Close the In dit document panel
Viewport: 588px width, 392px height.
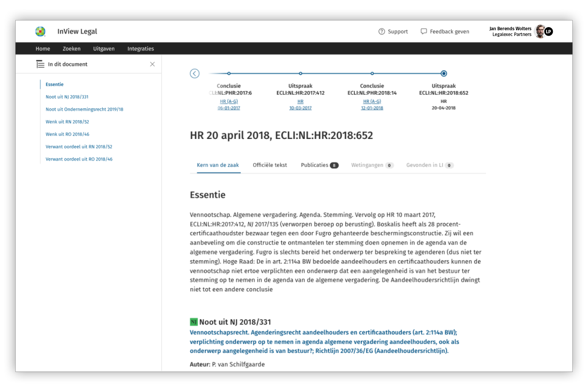152,64
